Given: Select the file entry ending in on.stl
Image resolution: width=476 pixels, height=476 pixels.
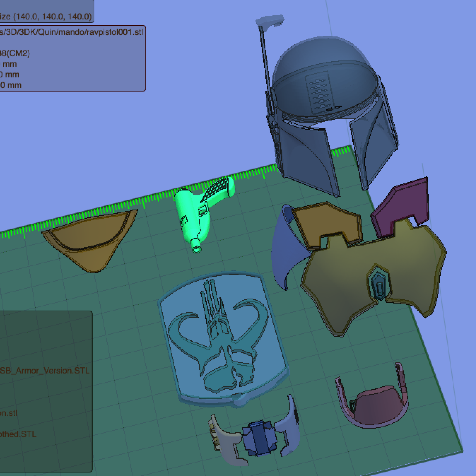Looking at the screenshot, I should [x=8, y=413].
